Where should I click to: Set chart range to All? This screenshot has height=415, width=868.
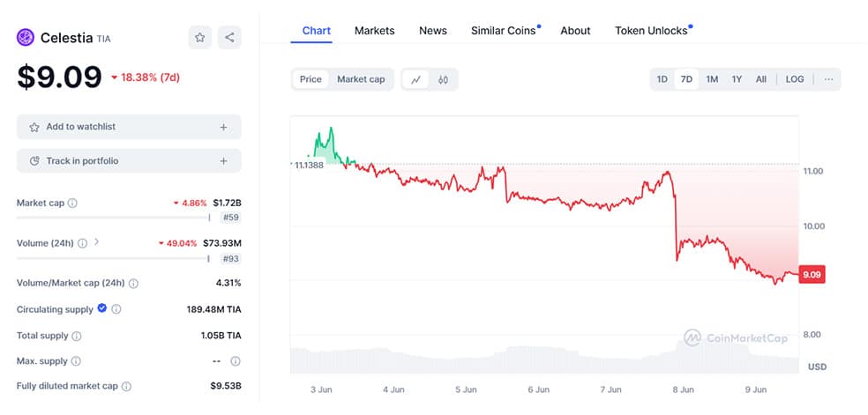[x=761, y=79]
